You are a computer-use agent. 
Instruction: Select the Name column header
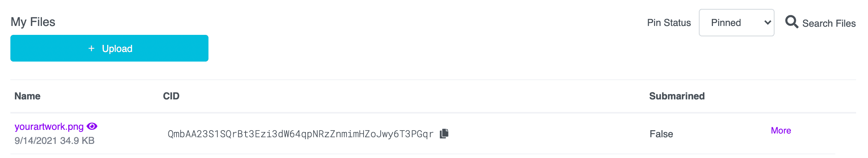click(x=27, y=96)
